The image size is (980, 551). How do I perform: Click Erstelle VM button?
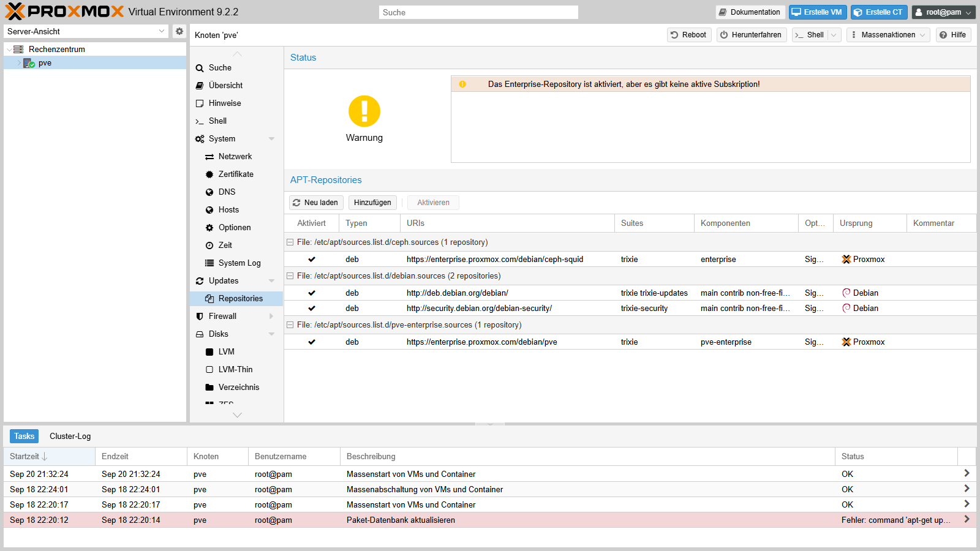[x=817, y=12]
